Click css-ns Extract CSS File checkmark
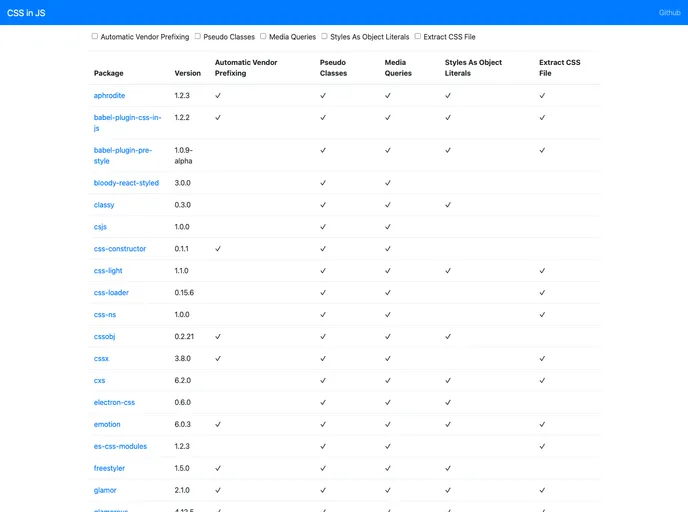688x512 pixels. 542,315
